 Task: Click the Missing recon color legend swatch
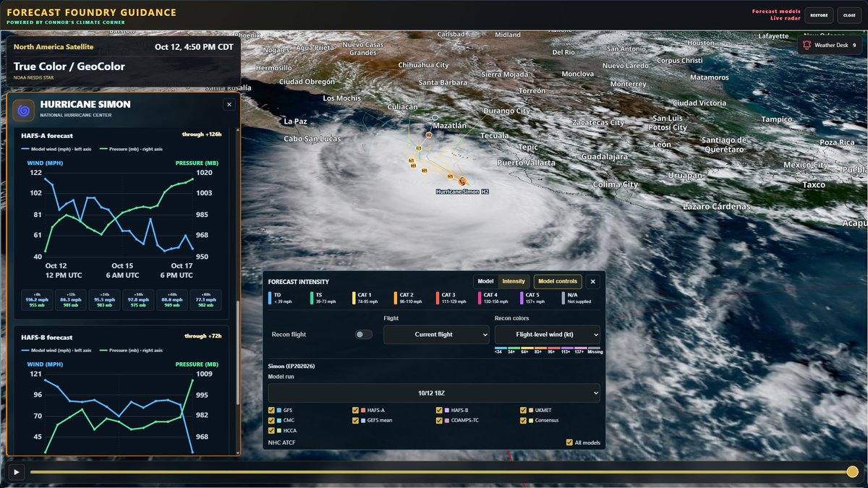595,348
